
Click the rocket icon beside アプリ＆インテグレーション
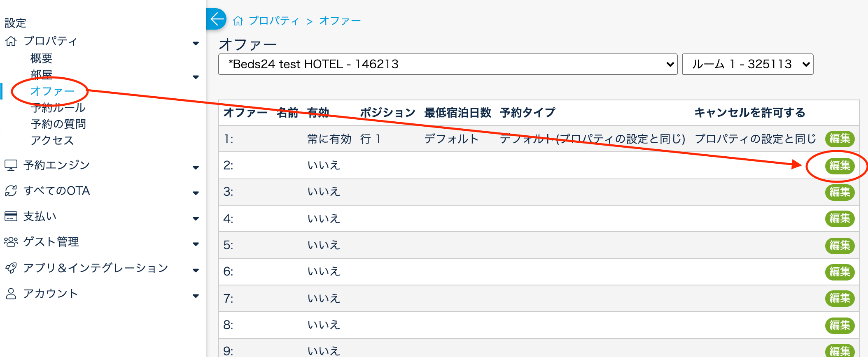click(11, 268)
